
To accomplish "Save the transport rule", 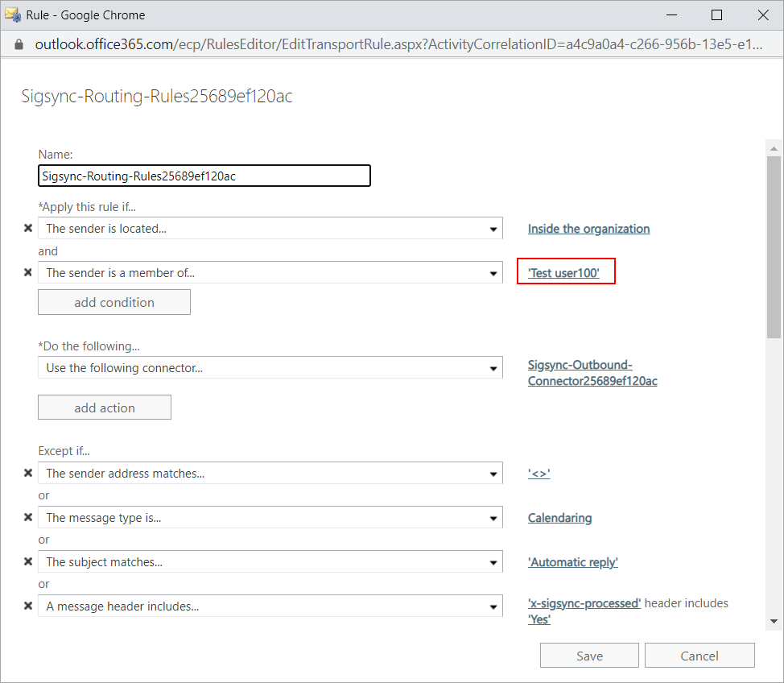I will (x=589, y=656).
